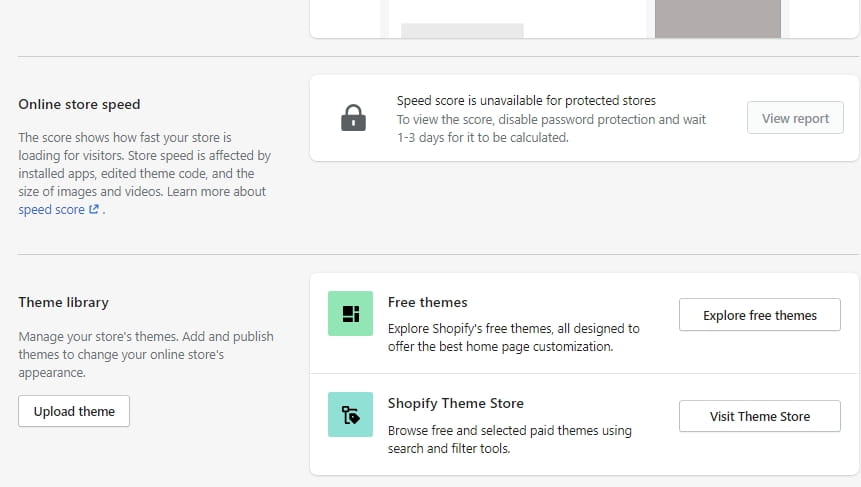Click the Theme library description paragraph

click(x=145, y=354)
